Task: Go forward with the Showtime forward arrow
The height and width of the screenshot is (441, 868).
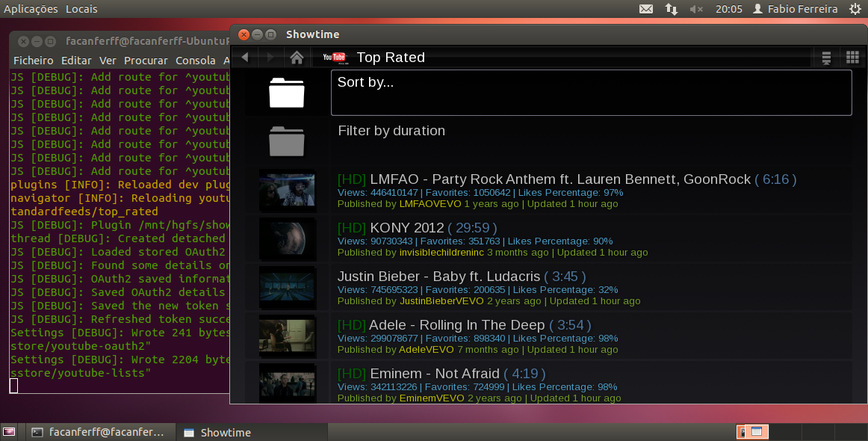Action: pos(270,57)
